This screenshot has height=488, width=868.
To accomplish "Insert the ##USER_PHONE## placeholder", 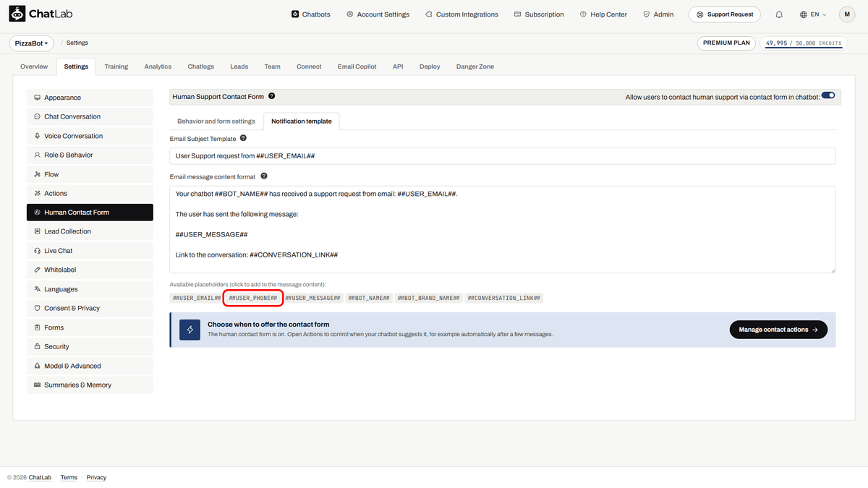I will [253, 298].
